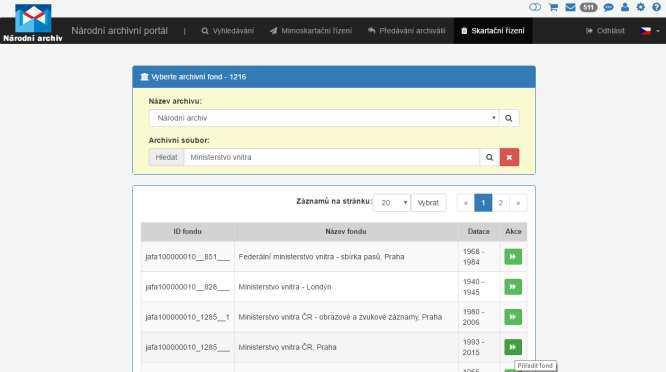Click the Datace column header
The height and width of the screenshot is (372, 666).
(x=479, y=231)
